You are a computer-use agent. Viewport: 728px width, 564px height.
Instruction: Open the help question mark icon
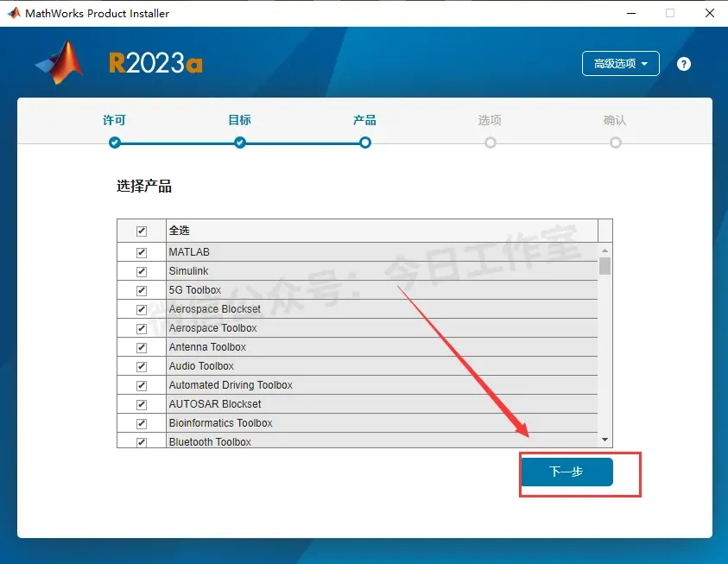[x=683, y=64]
